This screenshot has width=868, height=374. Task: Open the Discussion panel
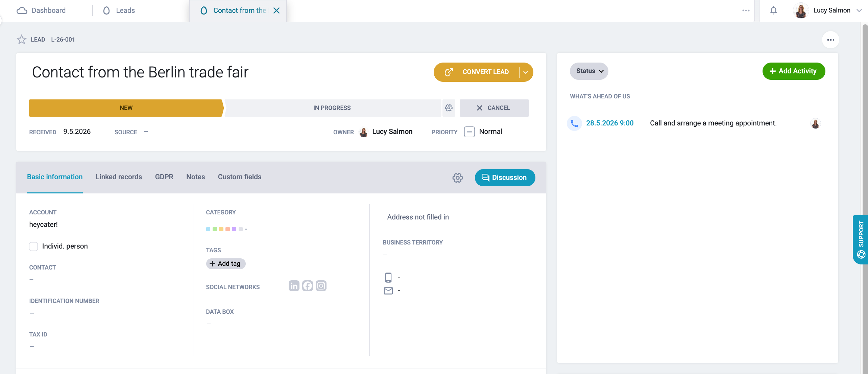click(505, 178)
